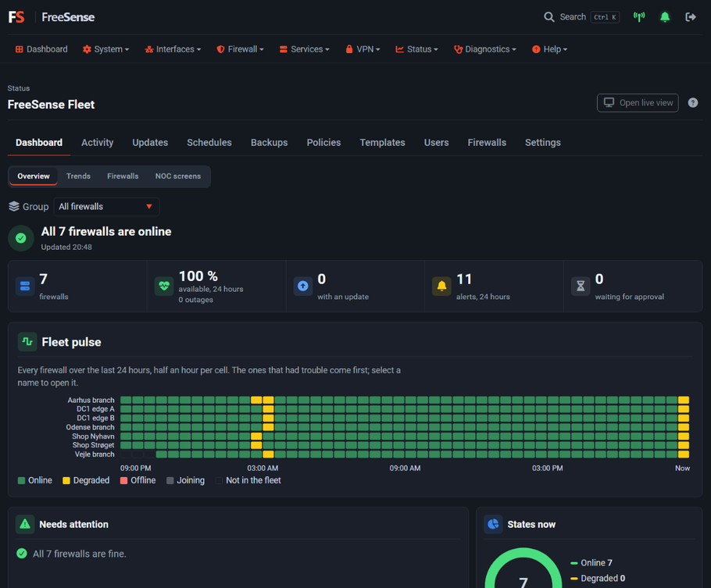Expand the Firewall menu
This screenshot has height=588, width=711.
(x=240, y=49)
